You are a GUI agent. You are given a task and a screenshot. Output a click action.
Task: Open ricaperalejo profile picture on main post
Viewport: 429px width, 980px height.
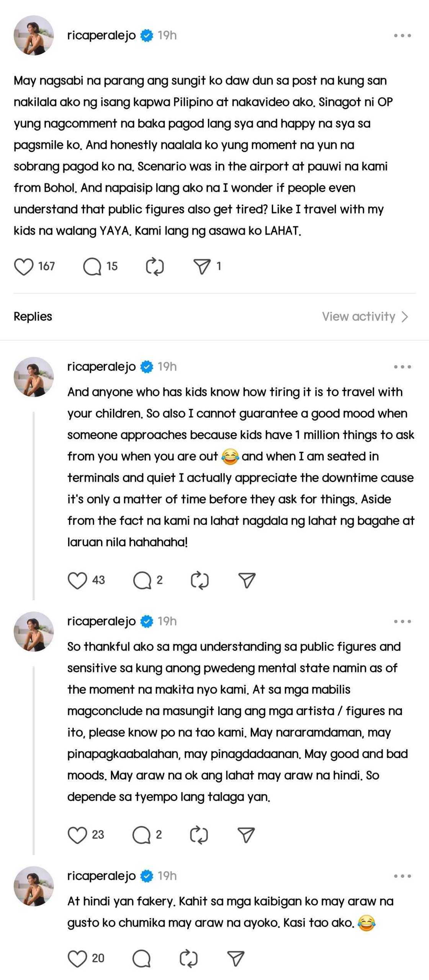[34, 35]
